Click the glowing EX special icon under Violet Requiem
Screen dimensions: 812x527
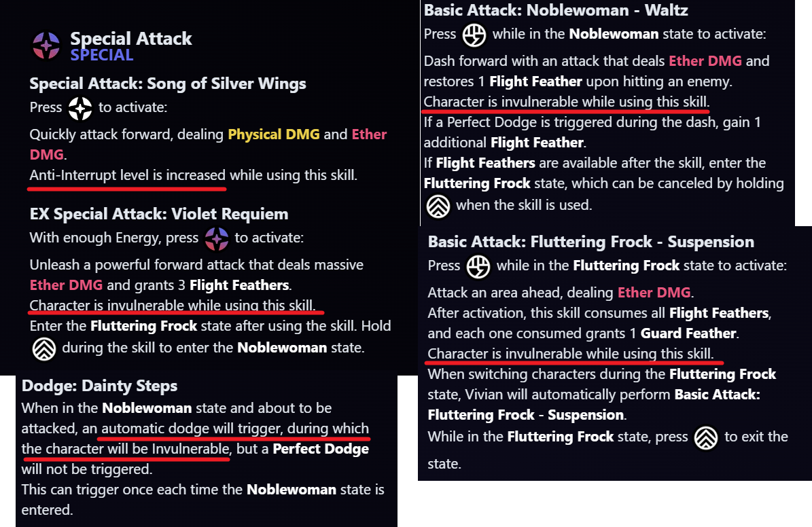tap(217, 238)
